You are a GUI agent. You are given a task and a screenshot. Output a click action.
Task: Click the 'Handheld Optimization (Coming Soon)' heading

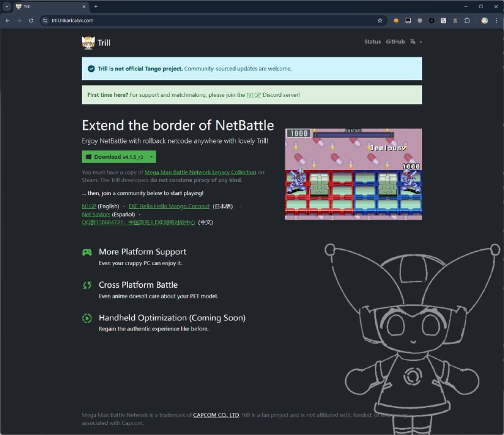pyautogui.click(x=172, y=318)
